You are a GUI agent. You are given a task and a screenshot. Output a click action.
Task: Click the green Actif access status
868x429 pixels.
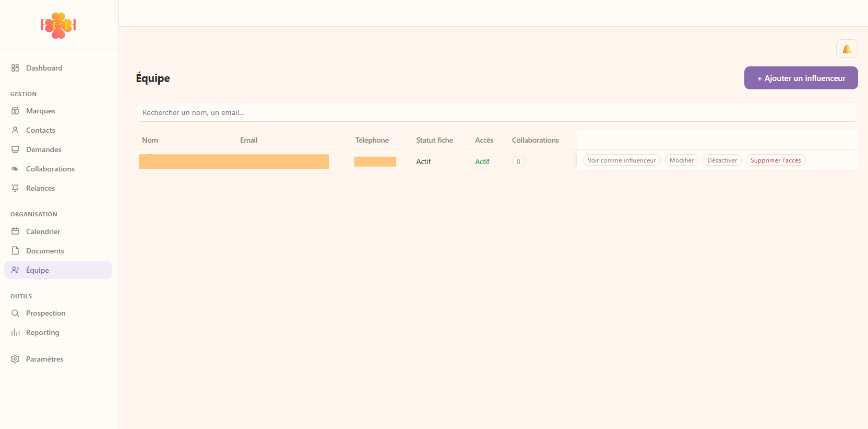coord(482,161)
